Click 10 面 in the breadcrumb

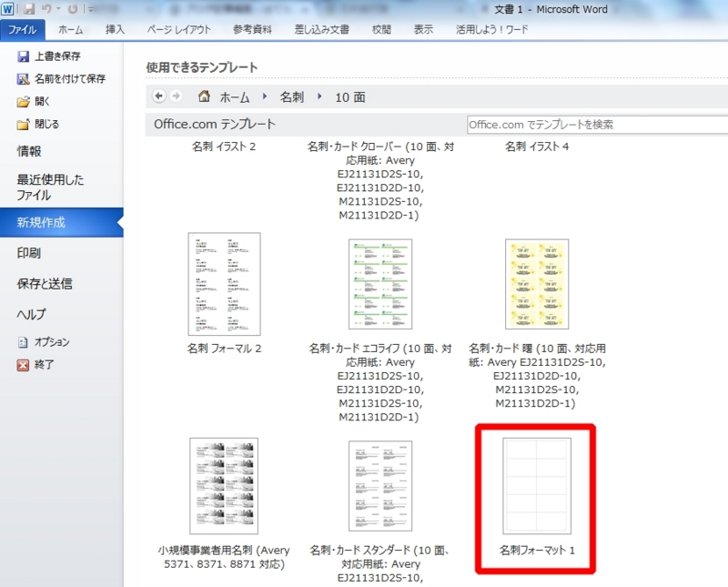point(350,97)
